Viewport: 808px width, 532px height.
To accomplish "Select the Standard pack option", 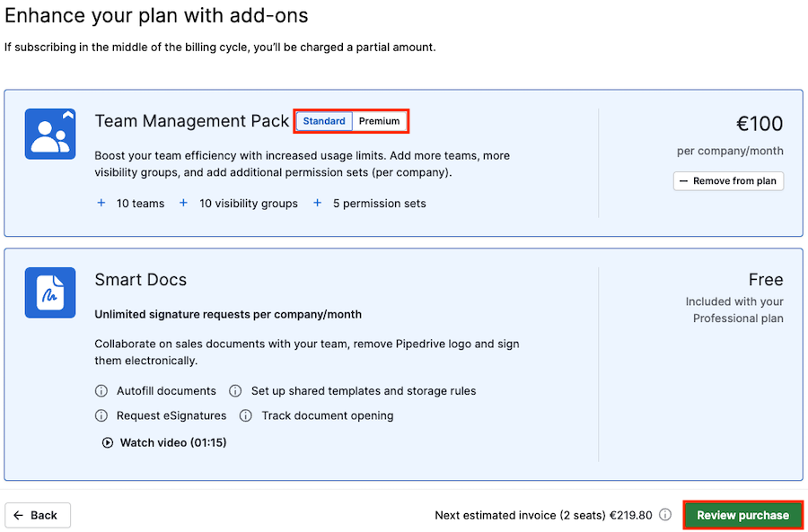I will [x=324, y=121].
